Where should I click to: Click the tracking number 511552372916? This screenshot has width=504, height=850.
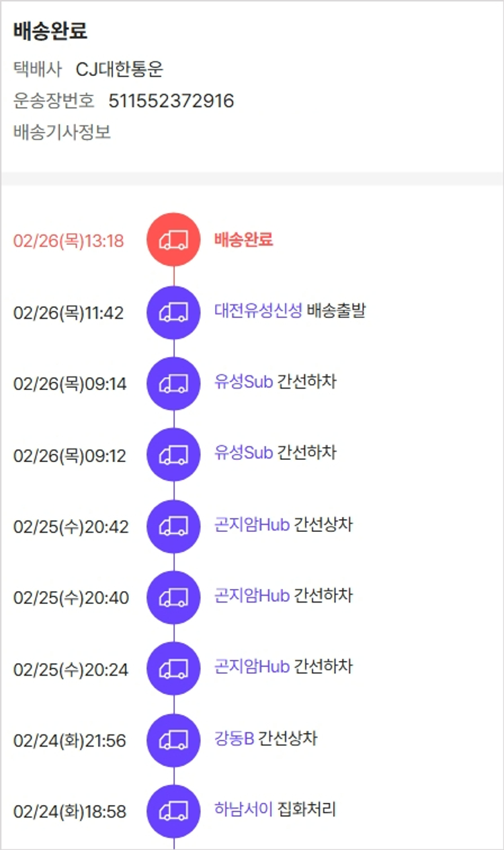(171, 101)
